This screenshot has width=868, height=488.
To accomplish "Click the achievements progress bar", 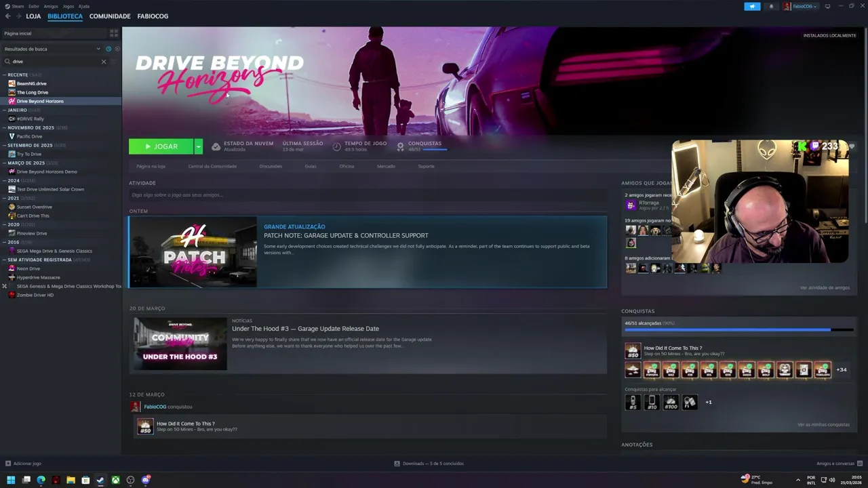I will pyautogui.click(x=739, y=330).
